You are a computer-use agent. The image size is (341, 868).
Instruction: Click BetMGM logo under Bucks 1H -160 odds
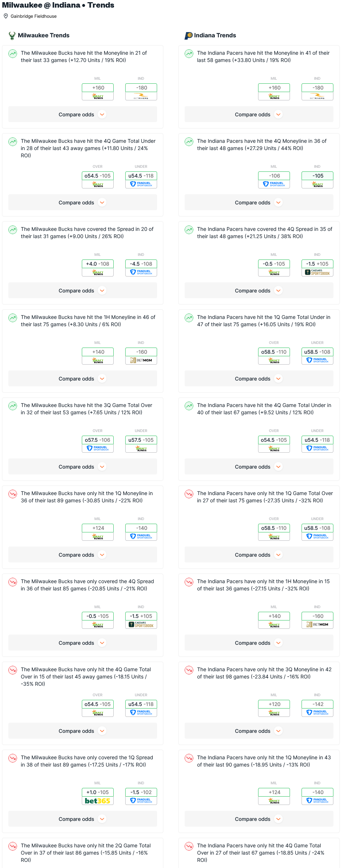click(x=141, y=360)
